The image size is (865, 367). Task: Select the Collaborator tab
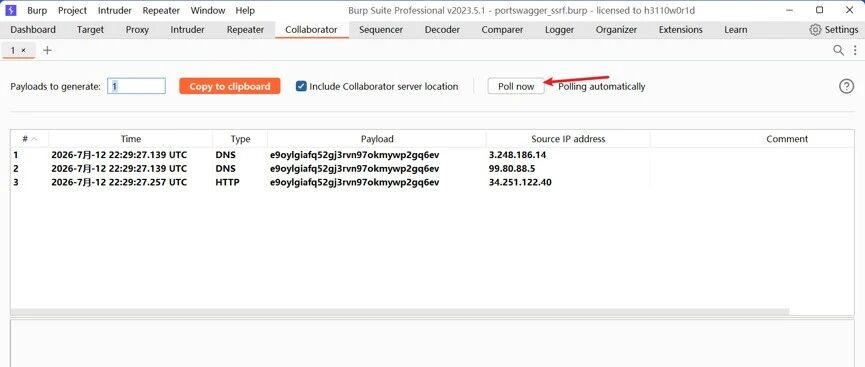pos(311,30)
